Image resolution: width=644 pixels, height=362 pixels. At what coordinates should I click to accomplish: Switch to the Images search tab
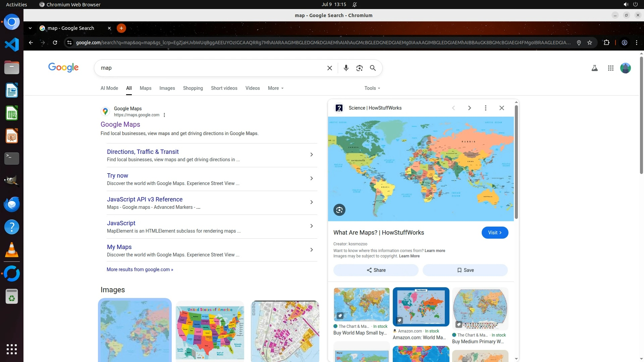167,88
